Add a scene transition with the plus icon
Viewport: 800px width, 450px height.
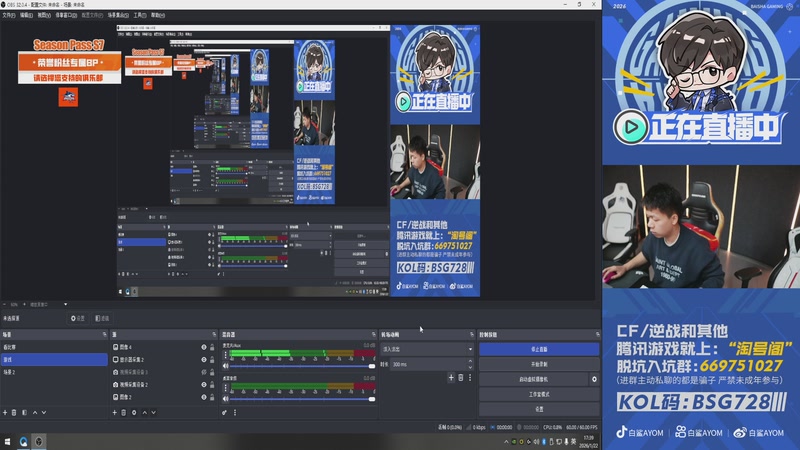(x=451, y=378)
